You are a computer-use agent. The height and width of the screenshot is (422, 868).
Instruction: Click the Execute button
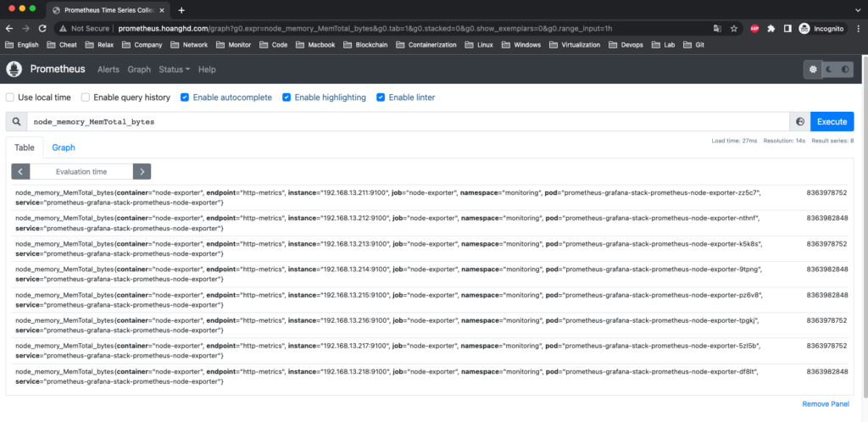click(832, 122)
